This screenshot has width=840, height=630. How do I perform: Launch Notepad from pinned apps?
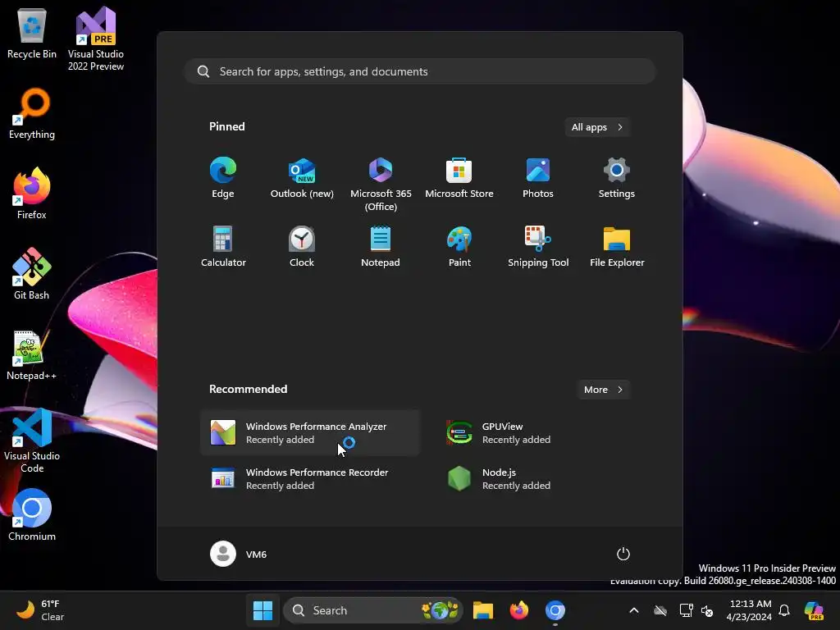tap(381, 247)
